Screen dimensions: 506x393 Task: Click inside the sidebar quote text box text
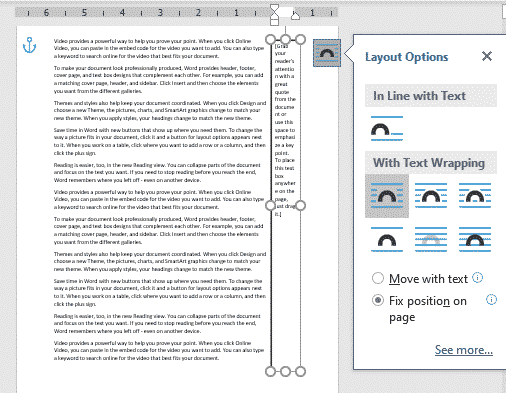[285, 130]
